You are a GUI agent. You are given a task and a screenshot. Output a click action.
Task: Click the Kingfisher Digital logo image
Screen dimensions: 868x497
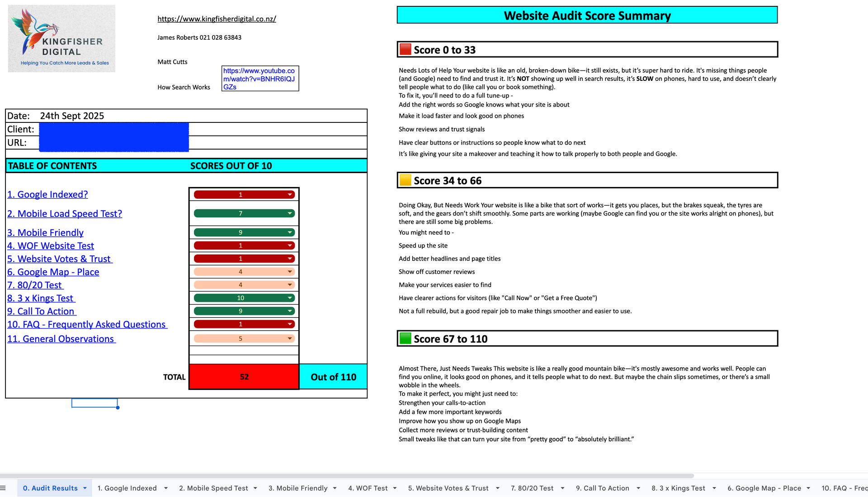point(61,38)
